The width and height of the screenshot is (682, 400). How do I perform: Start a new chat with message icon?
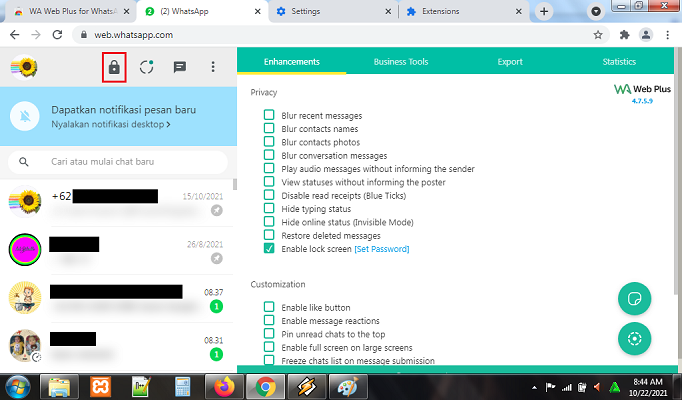click(x=180, y=67)
